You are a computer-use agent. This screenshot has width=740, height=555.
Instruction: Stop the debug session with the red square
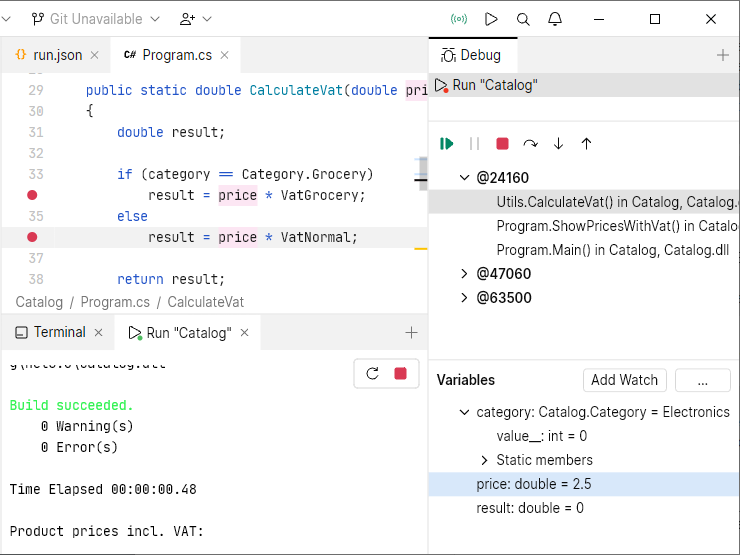tap(502, 144)
